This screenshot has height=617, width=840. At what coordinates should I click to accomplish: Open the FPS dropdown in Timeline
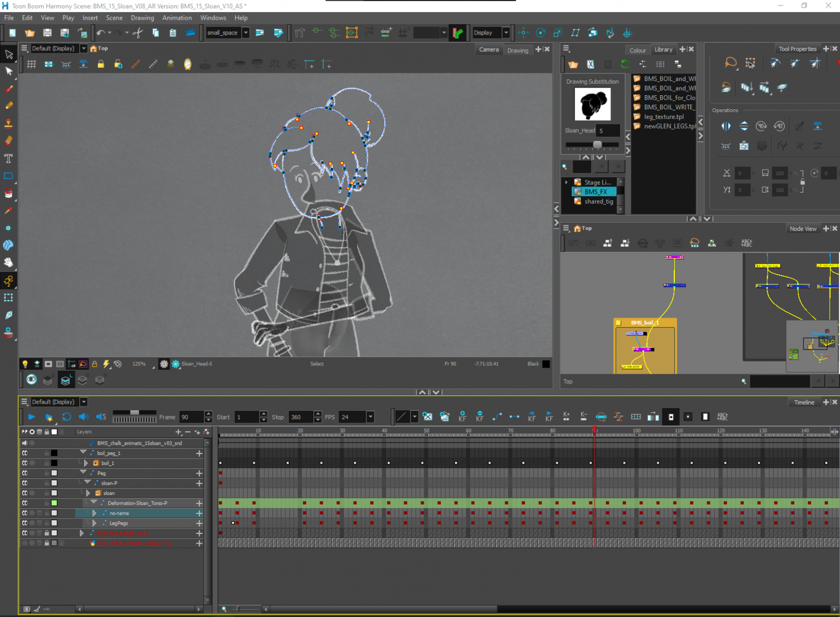pos(370,417)
